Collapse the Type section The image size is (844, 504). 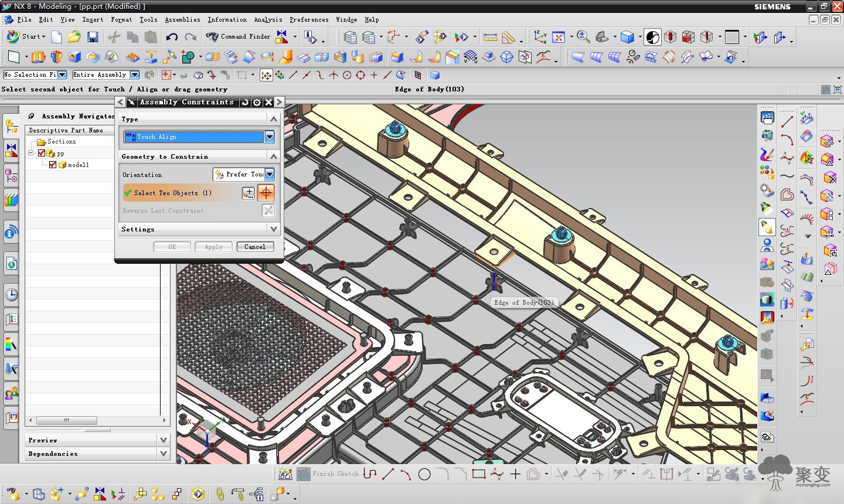pos(273,119)
